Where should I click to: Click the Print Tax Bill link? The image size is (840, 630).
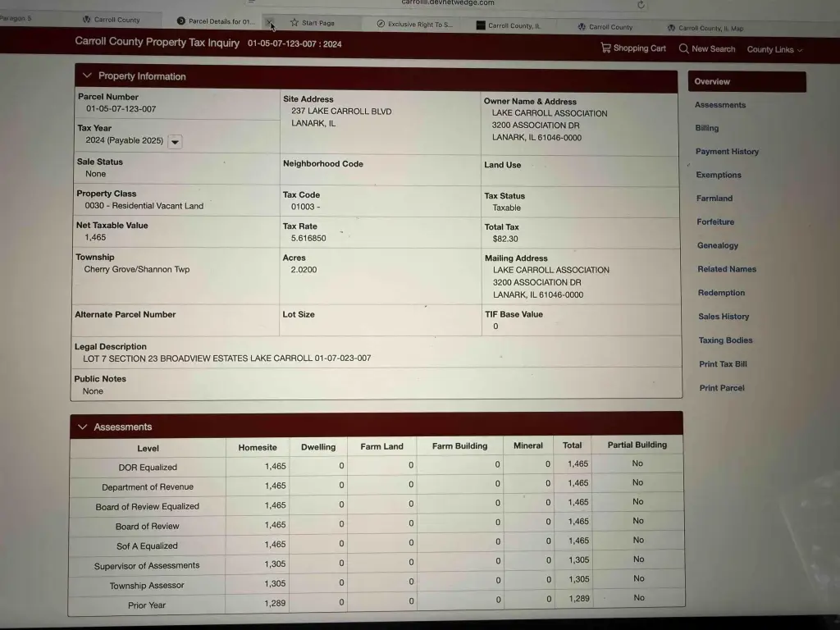click(x=723, y=364)
